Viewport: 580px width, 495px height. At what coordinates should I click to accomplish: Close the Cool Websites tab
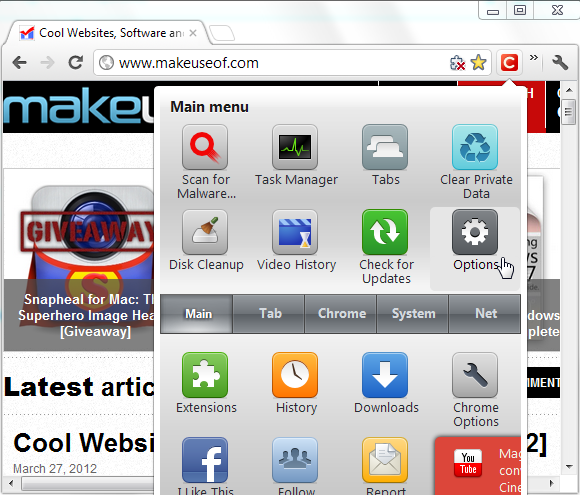(193, 33)
